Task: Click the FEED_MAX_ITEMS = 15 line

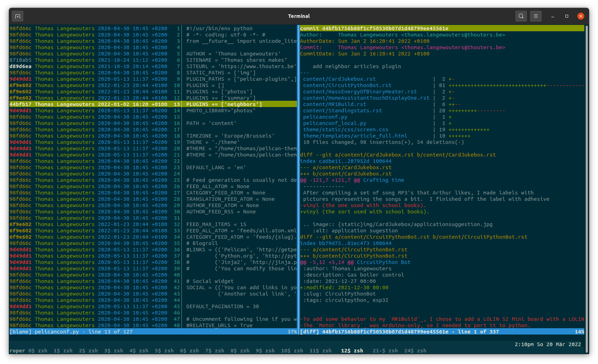Action: (216, 224)
